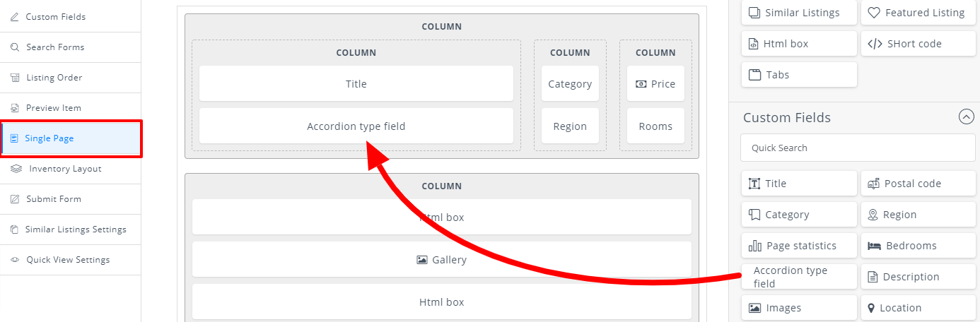Viewport: 980px width, 322px height.
Task: Collapse the Custom Fields panel chevron
Action: pyautogui.click(x=966, y=117)
